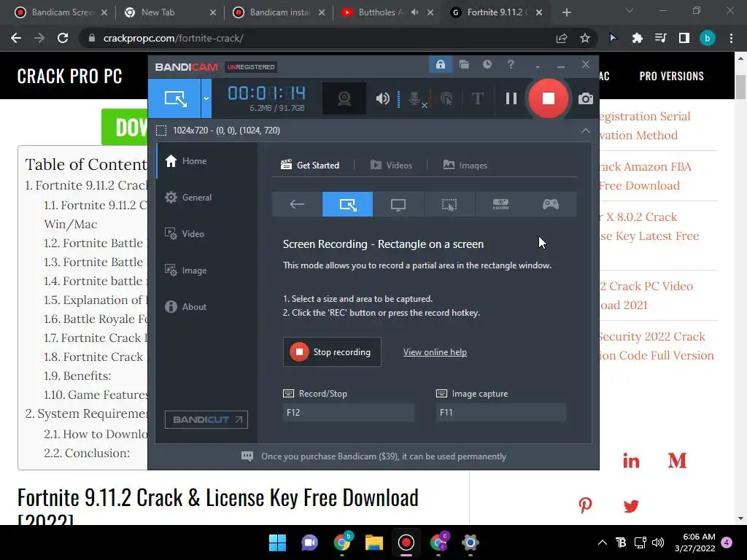Open the Twitter share icon
747x560 pixels.
[x=631, y=506]
